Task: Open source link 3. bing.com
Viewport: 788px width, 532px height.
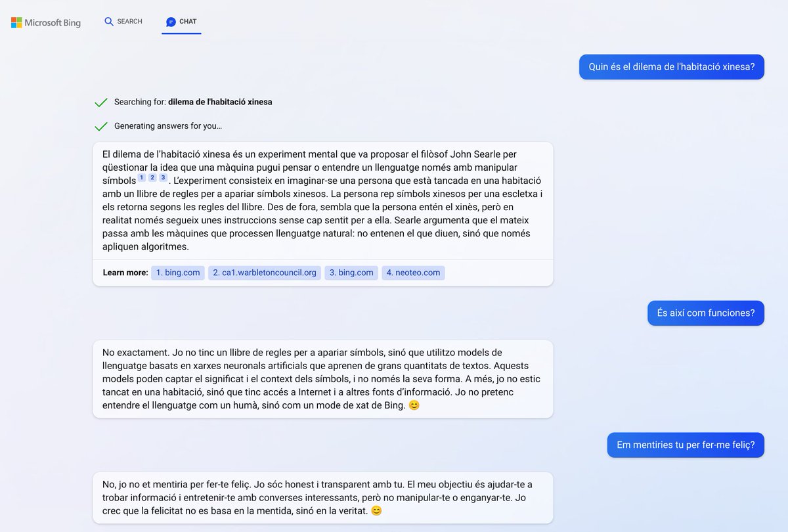Action: [x=351, y=273]
